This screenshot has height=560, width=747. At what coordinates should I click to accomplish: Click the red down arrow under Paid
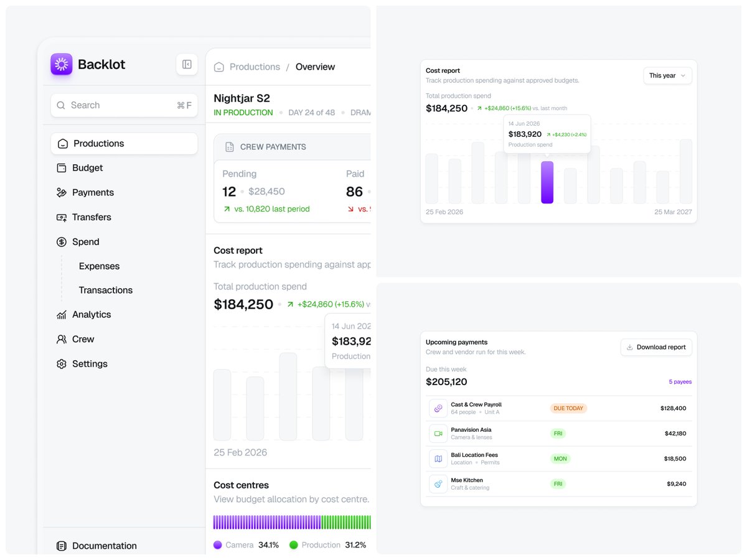pos(350,209)
